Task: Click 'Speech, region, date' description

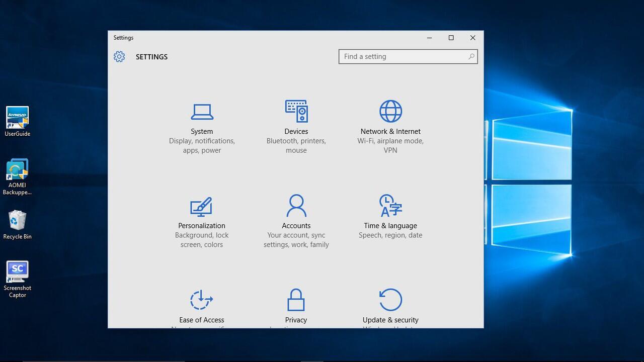Action: pyautogui.click(x=390, y=235)
